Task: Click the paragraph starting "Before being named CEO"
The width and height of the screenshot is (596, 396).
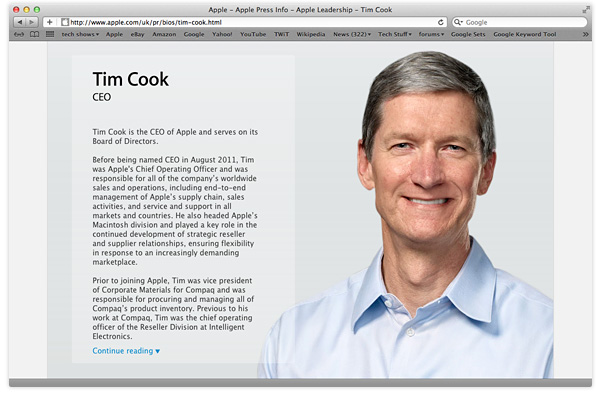Action: [175, 211]
